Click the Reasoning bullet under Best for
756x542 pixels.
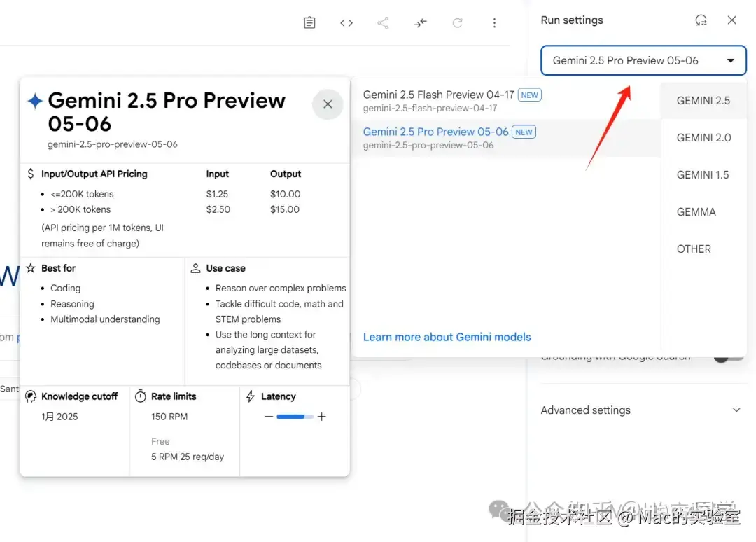click(72, 304)
